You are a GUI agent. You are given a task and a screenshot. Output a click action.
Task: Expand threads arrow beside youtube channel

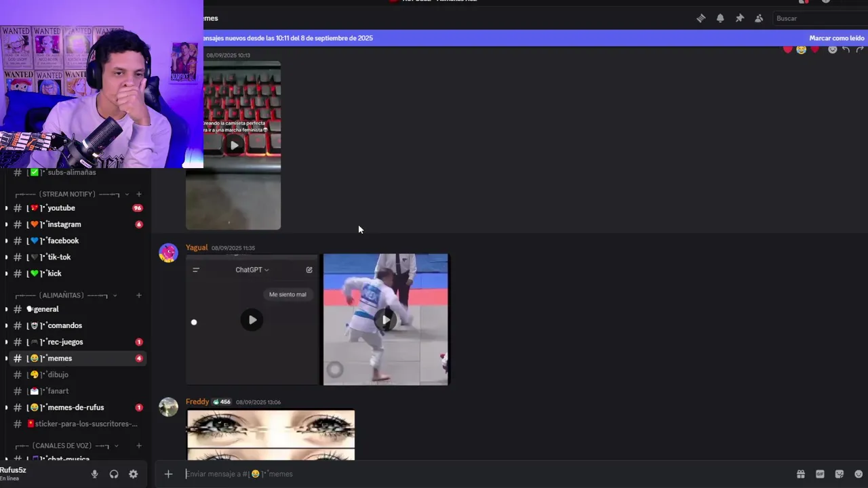[x=6, y=208]
